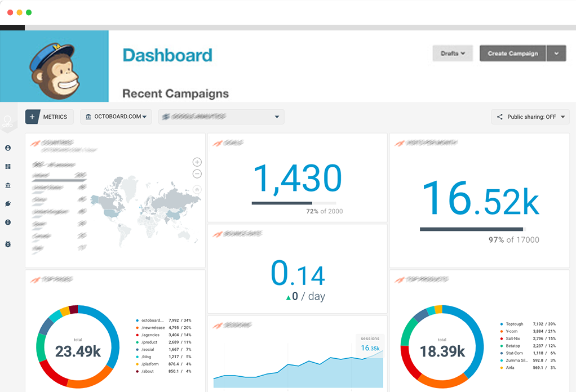
Task: Select Toptough legend entry
Action: click(528, 324)
